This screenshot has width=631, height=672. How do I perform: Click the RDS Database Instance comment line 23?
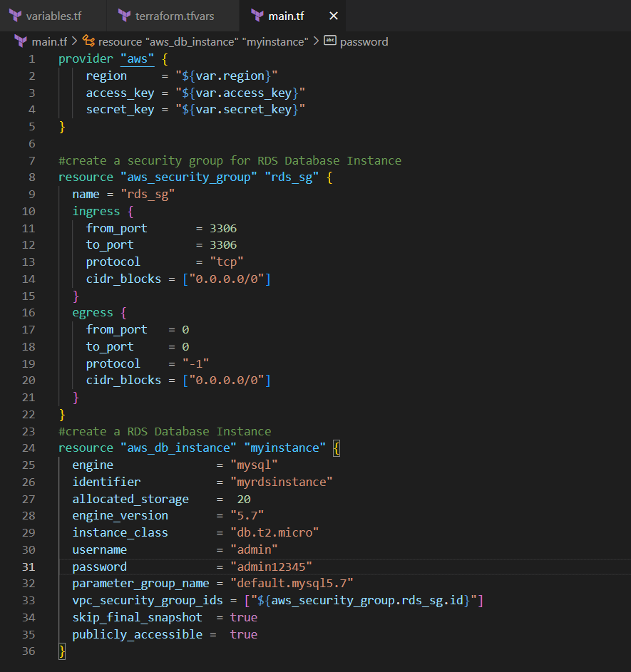[x=165, y=431]
